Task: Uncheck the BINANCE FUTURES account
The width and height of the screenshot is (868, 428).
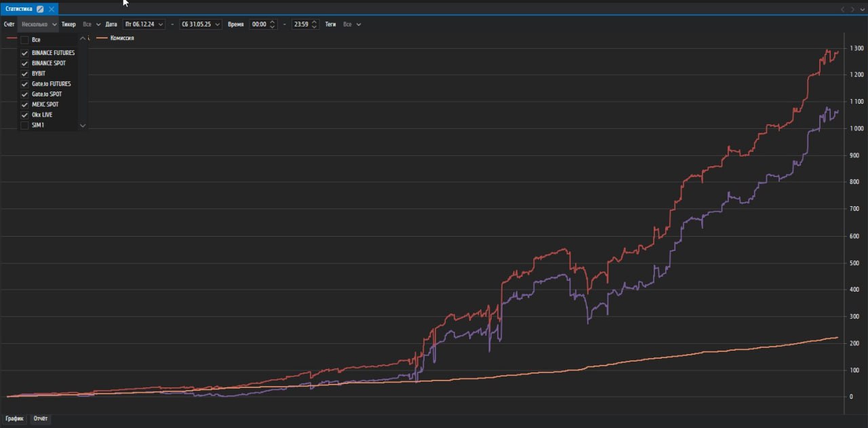Action: pyautogui.click(x=25, y=52)
